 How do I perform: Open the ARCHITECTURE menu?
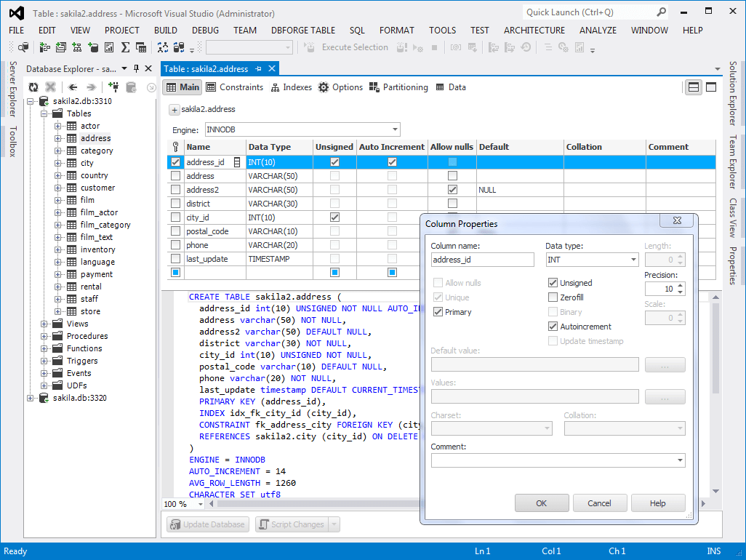tap(534, 30)
